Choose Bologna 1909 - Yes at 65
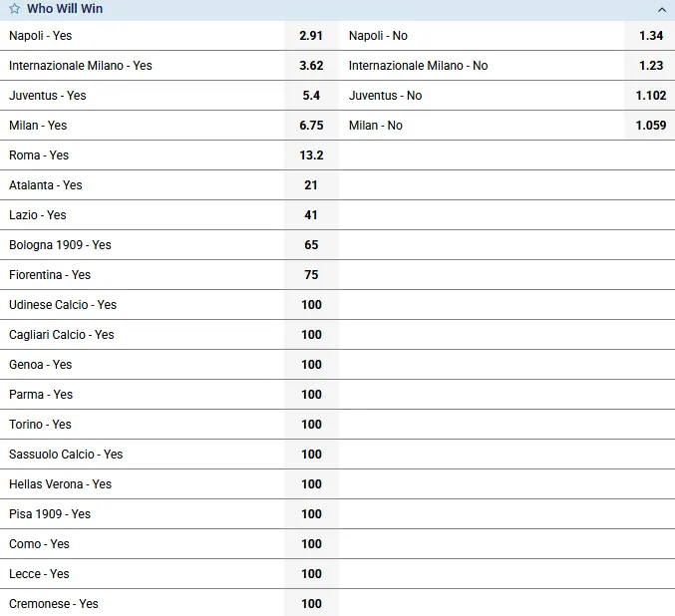The image size is (675, 616). click(311, 245)
